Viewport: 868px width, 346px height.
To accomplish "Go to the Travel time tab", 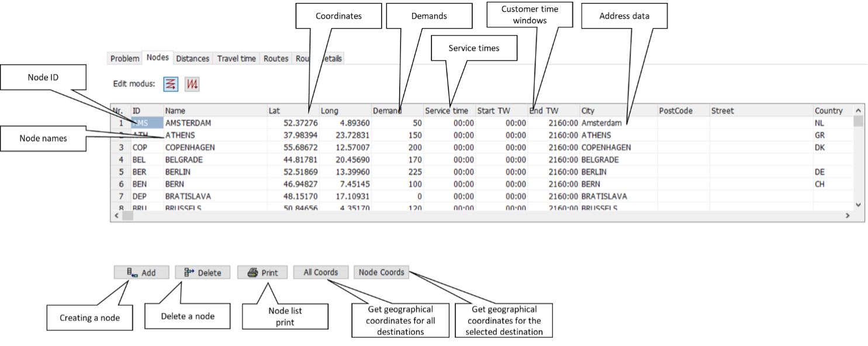I will click(236, 58).
